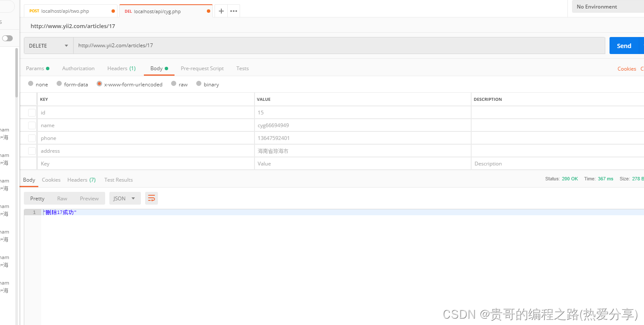Viewport: 644px width, 325px height.
Task: Check the id parameter row checkbox
Action: tap(32, 113)
